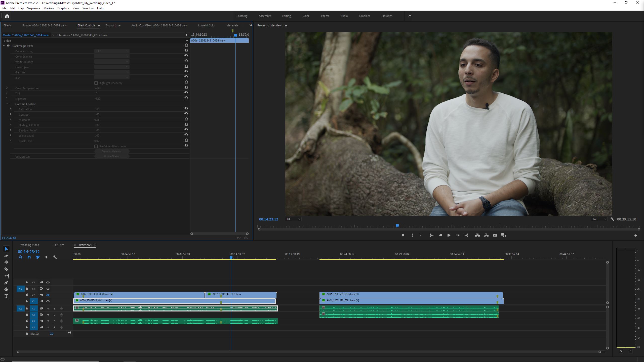This screenshot has width=644, height=362.
Task: Reset the Exposure parameter
Action: point(186,98)
